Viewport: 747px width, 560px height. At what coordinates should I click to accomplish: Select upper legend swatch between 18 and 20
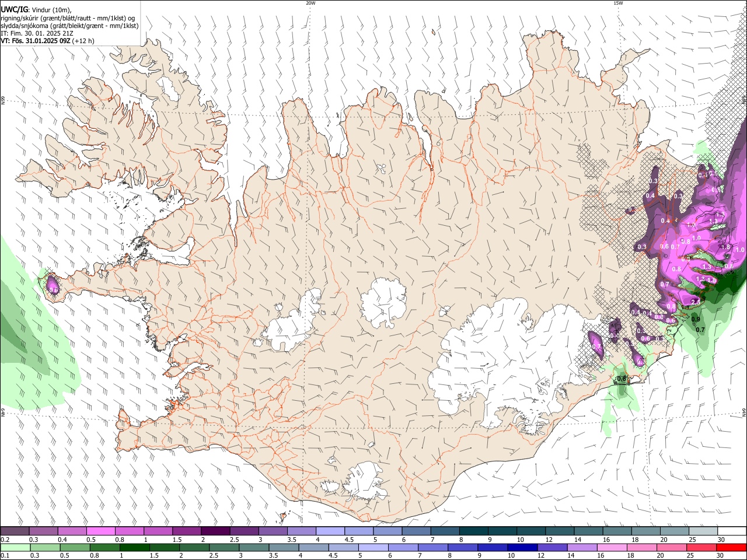[x=646, y=531]
